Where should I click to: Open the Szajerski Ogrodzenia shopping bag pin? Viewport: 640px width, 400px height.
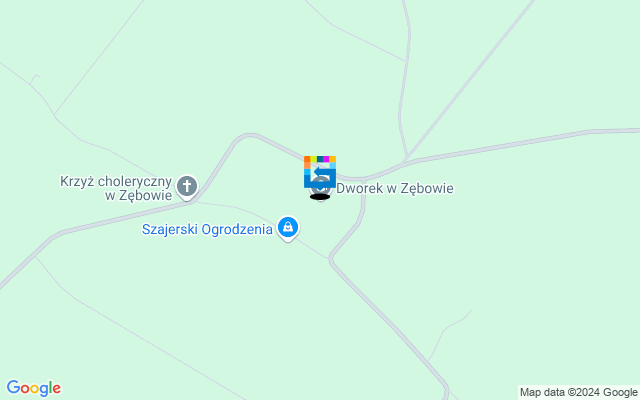(x=288, y=227)
